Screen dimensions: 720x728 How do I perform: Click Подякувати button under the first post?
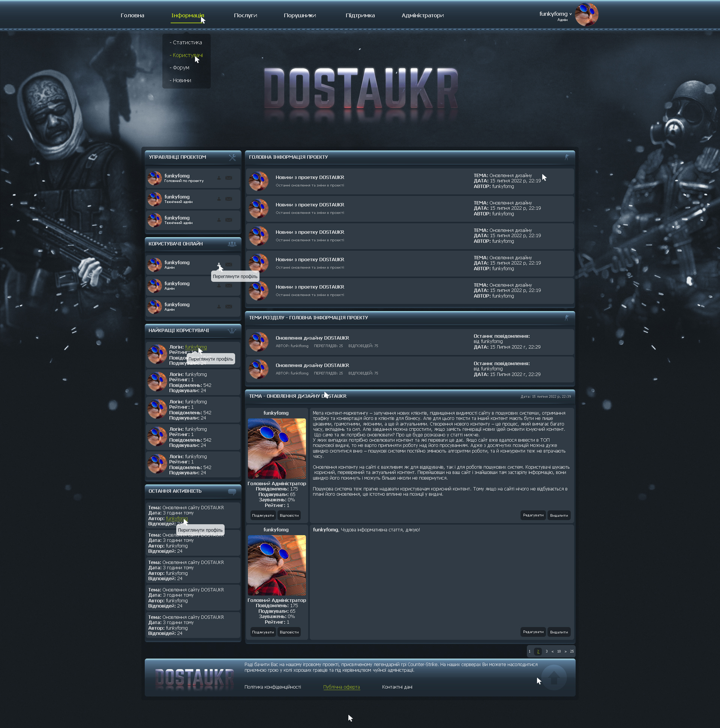point(263,516)
